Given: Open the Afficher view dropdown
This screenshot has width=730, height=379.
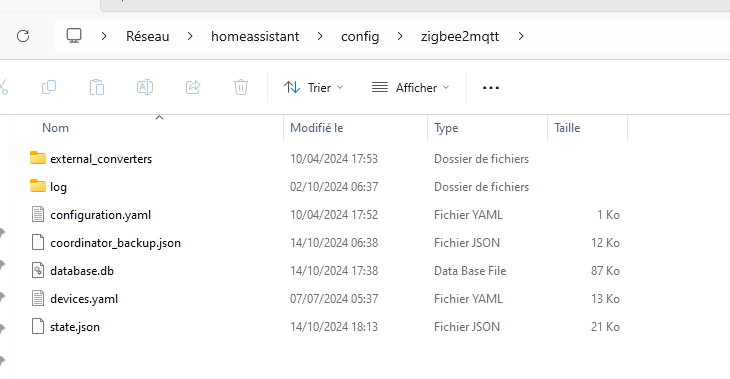Looking at the screenshot, I should 411,88.
